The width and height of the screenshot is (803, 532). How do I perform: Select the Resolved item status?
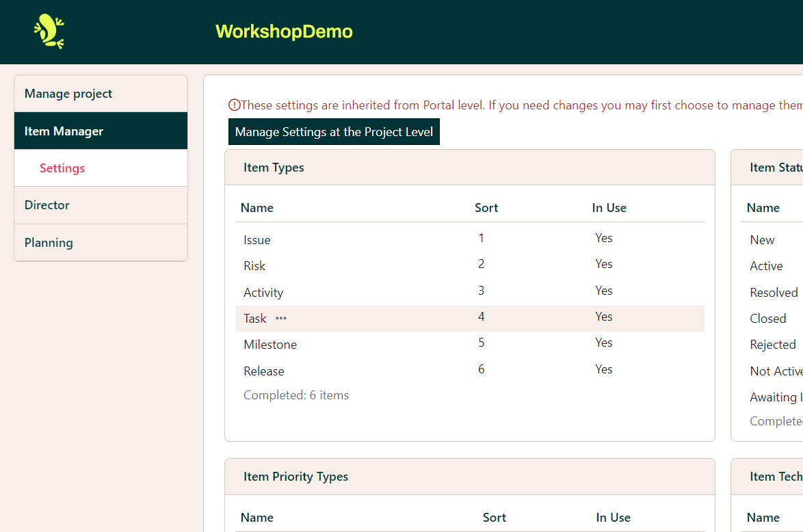click(x=774, y=293)
